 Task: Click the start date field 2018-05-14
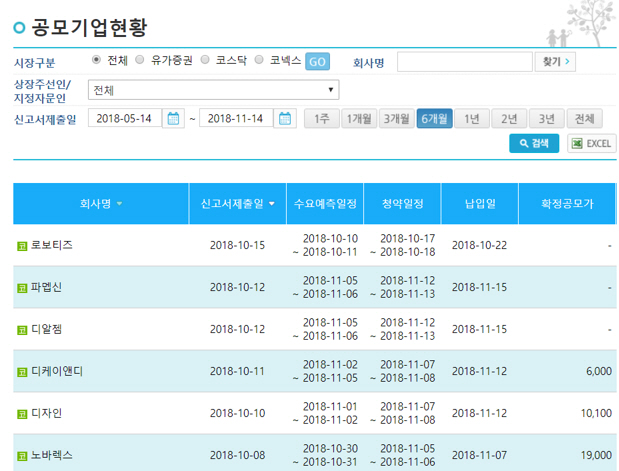click(125, 118)
